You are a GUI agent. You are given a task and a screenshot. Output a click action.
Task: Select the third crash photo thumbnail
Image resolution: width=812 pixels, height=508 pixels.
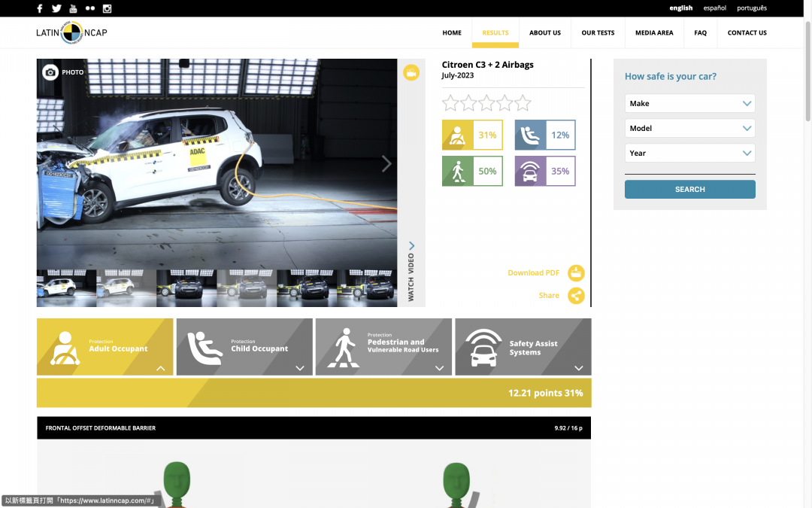[x=186, y=288]
